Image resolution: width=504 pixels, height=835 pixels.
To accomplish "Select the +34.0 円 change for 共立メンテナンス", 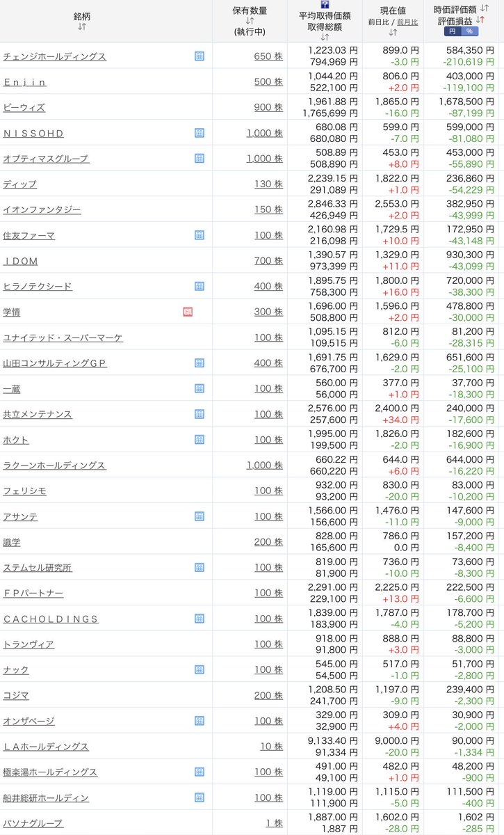I will [402, 420].
